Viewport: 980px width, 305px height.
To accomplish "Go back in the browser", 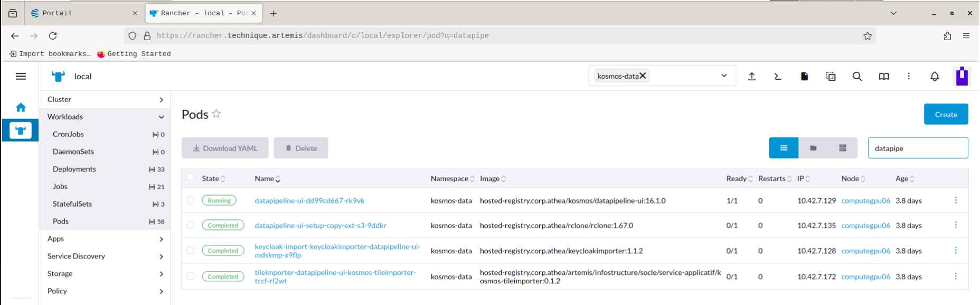I will pyautogui.click(x=15, y=36).
